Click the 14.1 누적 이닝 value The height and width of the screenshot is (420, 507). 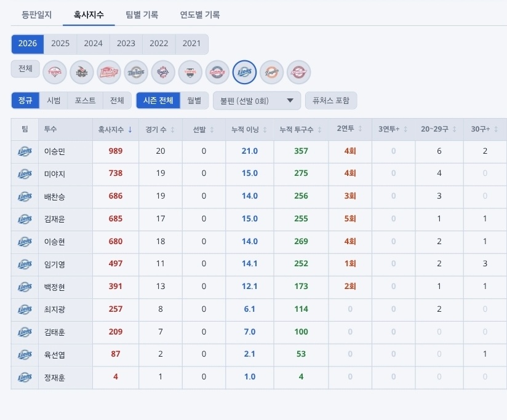(x=250, y=264)
